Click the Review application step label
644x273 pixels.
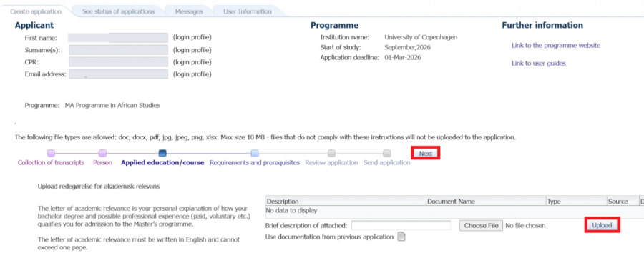(331, 163)
